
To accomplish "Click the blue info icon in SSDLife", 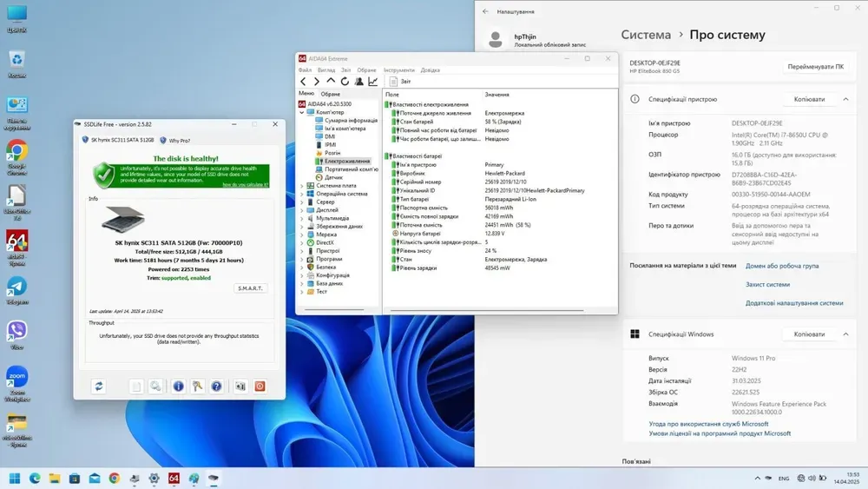I will [178, 387].
